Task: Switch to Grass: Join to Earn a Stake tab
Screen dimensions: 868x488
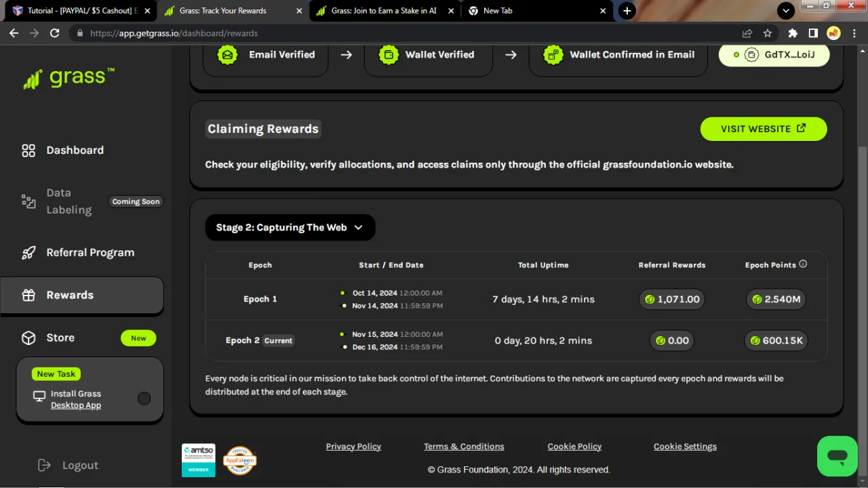Action: pyautogui.click(x=384, y=11)
